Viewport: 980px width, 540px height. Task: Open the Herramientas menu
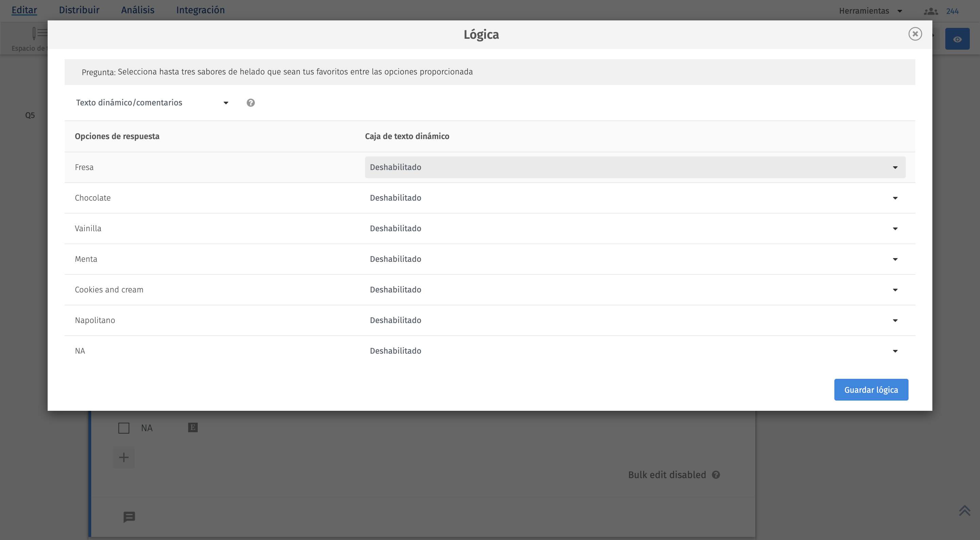(870, 11)
